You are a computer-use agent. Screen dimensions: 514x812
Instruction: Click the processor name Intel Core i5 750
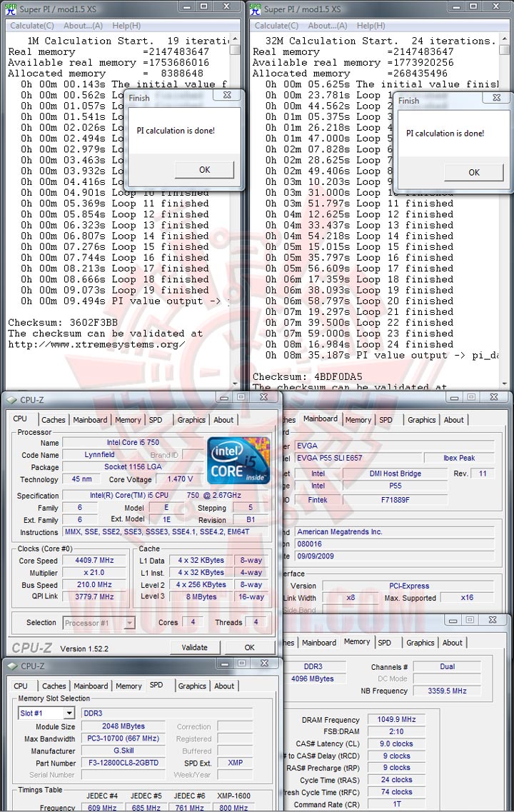[133, 443]
